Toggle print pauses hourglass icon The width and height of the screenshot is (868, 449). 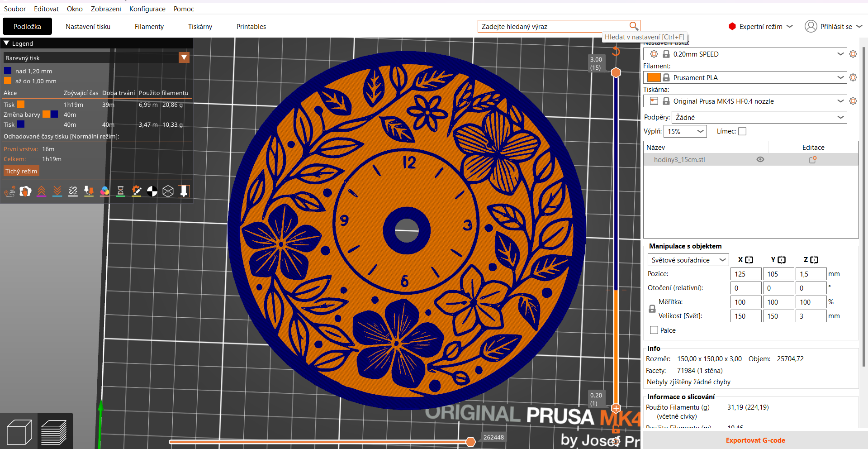(120, 191)
